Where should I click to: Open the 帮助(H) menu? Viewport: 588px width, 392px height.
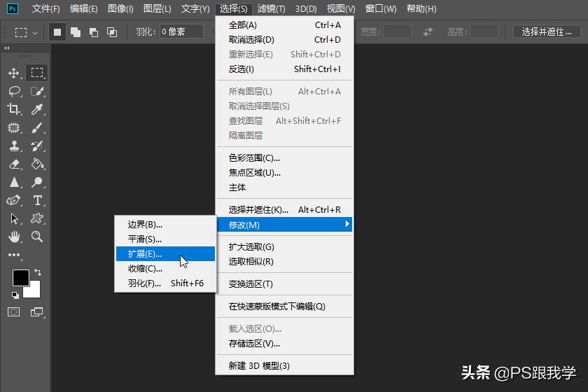click(x=421, y=8)
